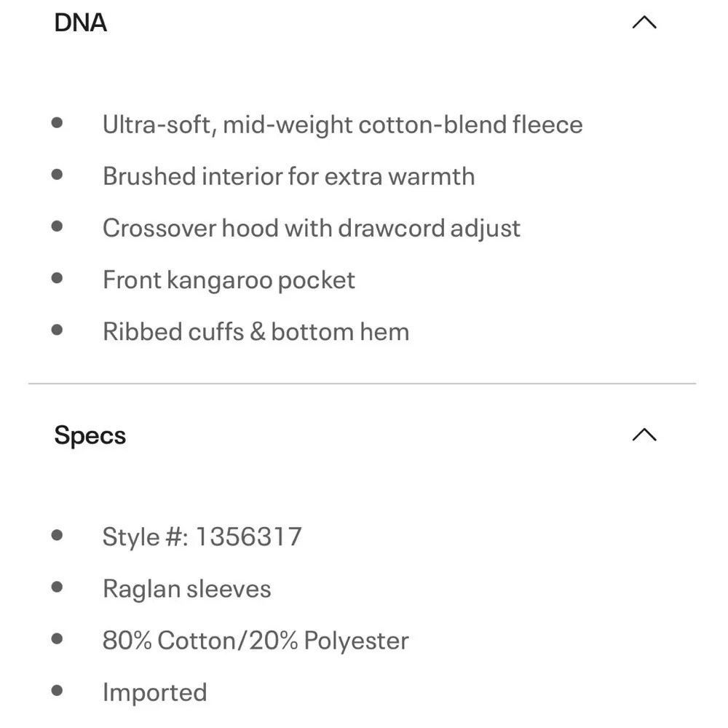Click the front kangaroo pocket text
Viewport: 728px width, 728px height.
[x=229, y=280]
